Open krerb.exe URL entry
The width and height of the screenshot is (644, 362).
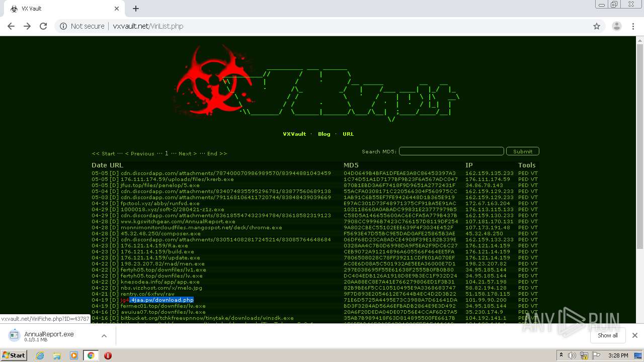click(x=177, y=179)
